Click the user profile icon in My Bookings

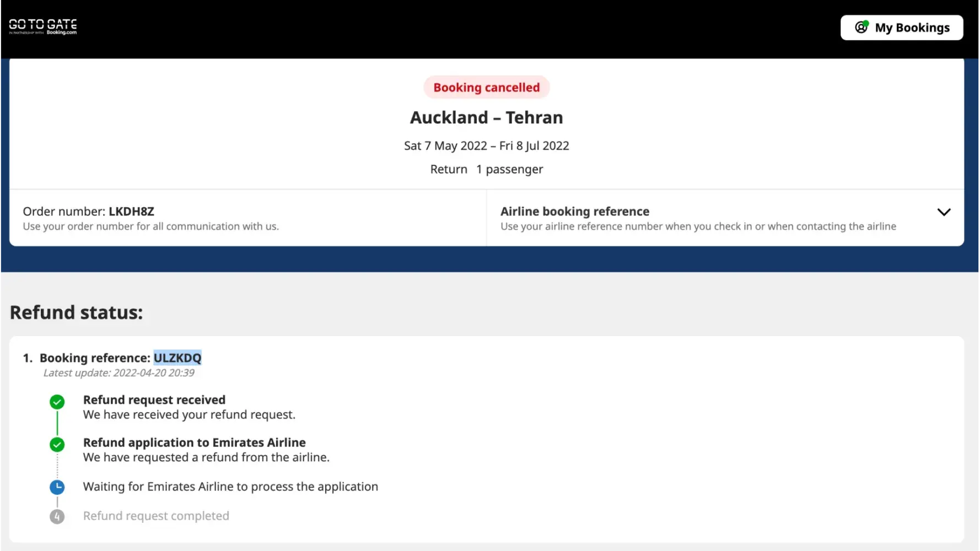(x=861, y=27)
